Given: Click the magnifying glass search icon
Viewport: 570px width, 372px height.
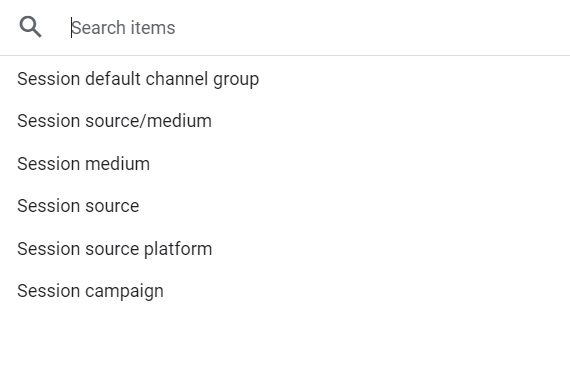Looking at the screenshot, I should tap(31, 27).
